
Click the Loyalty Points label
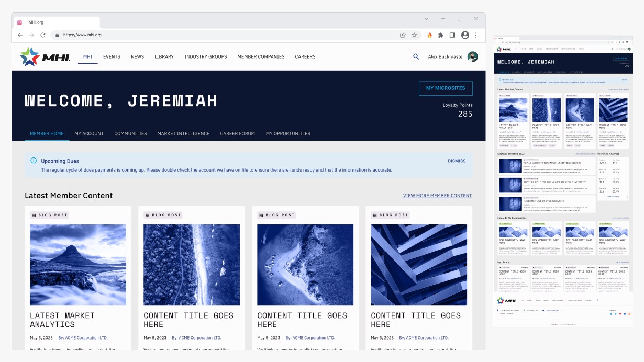pyautogui.click(x=458, y=105)
